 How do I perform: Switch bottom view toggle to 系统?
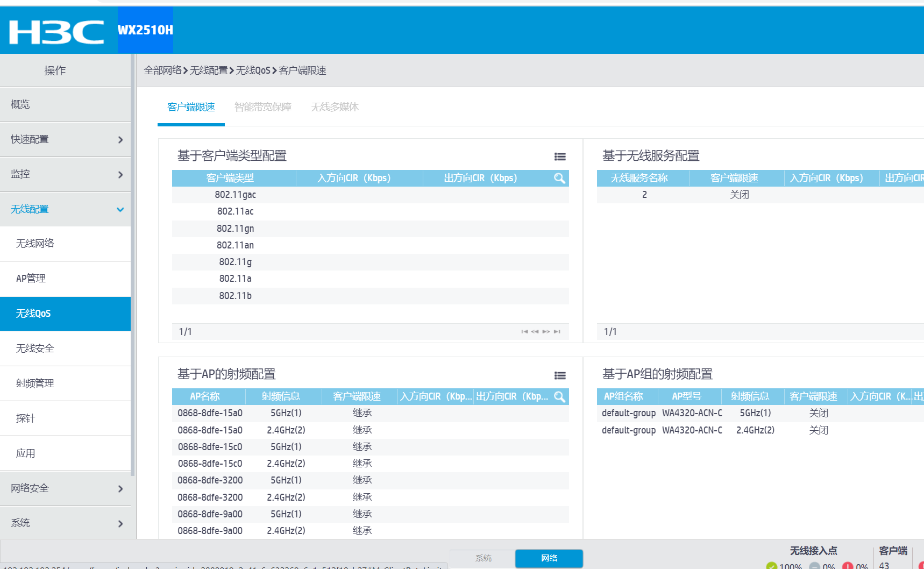coord(483,558)
